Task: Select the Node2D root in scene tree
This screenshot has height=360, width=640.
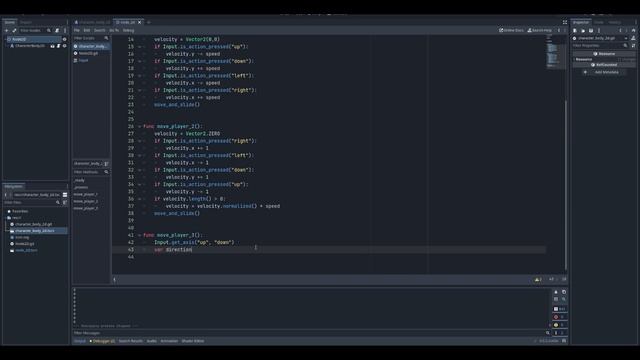Action: [x=19, y=39]
